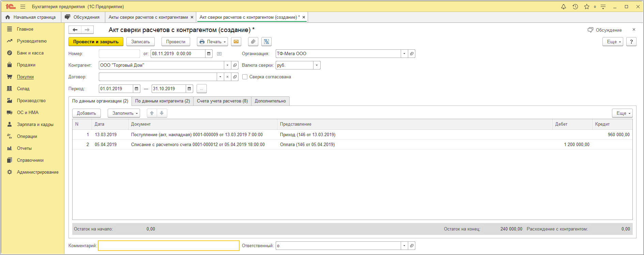
Task: Open favorites star icon in title bar
Action: (x=586, y=7)
